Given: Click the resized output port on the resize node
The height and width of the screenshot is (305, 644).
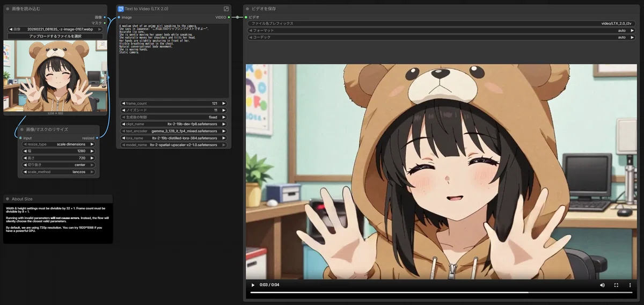Looking at the screenshot, I should coord(97,138).
